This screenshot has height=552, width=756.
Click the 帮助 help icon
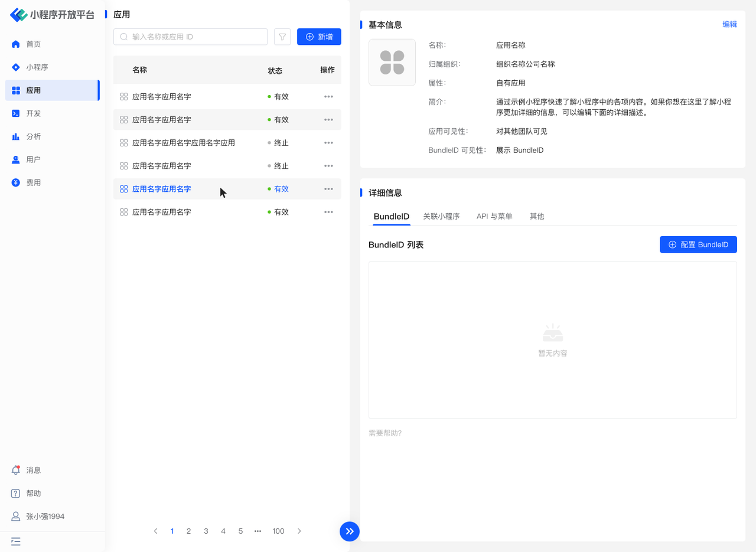17,493
